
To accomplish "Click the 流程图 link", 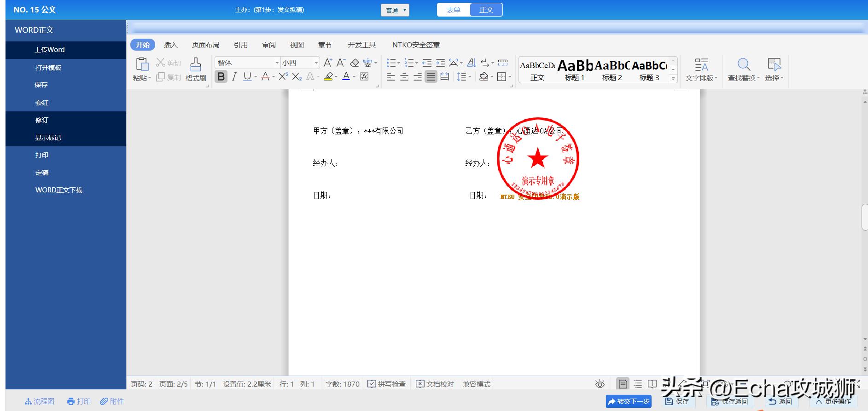I will tap(40, 401).
